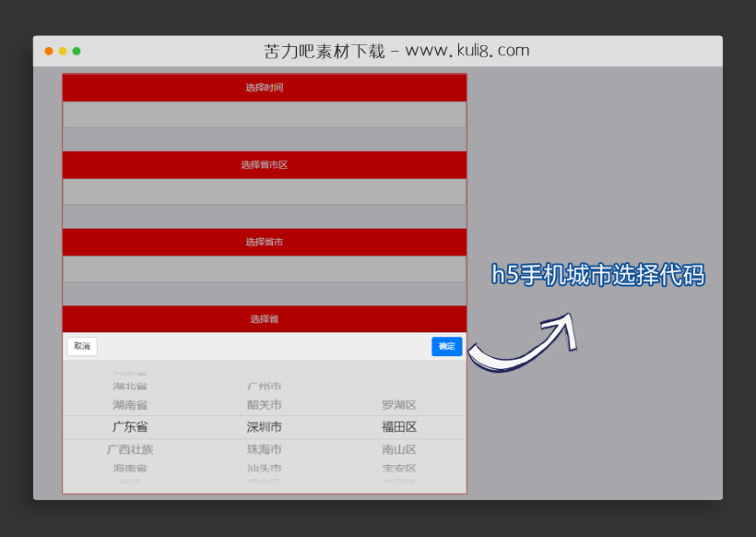The image size is (756, 537).
Task: Pick 韶关市 in the city column
Action: click(263, 404)
